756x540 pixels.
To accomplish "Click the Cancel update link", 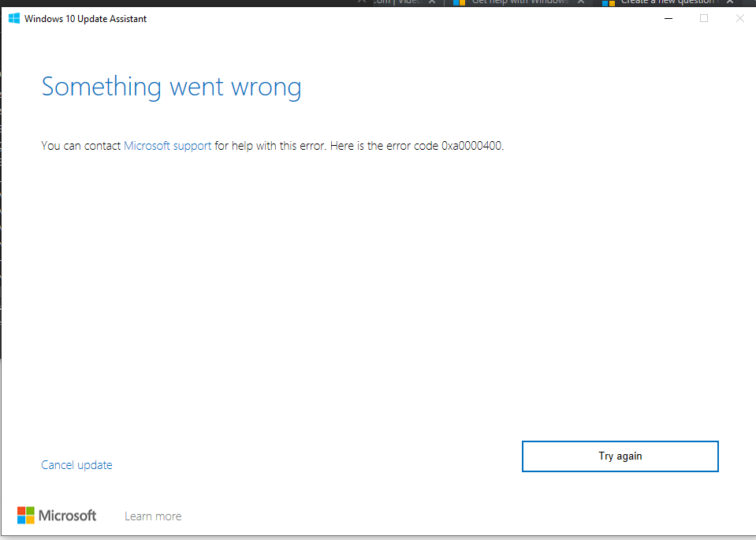I will 76,464.
